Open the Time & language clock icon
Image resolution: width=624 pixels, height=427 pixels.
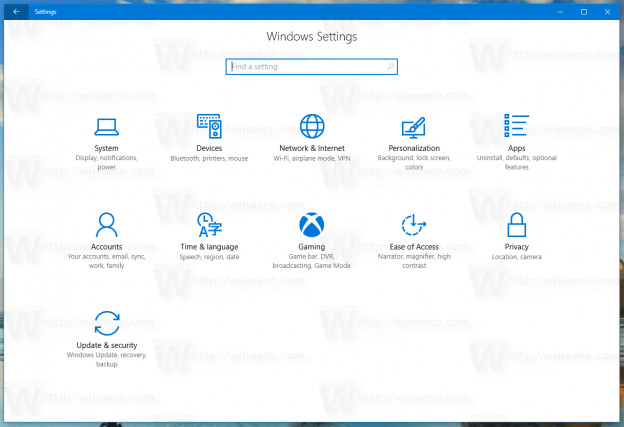[x=209, y=224]
